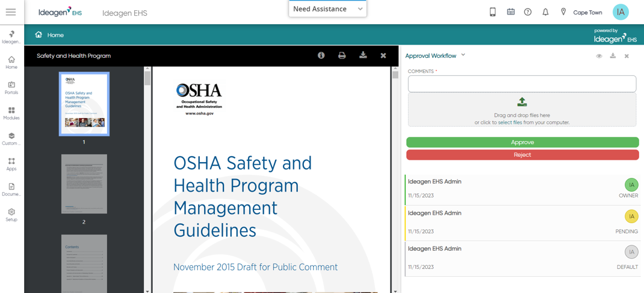Close the Safety and Health Program viewer
The width and height of the screenshot is (644, 293).
383,55
